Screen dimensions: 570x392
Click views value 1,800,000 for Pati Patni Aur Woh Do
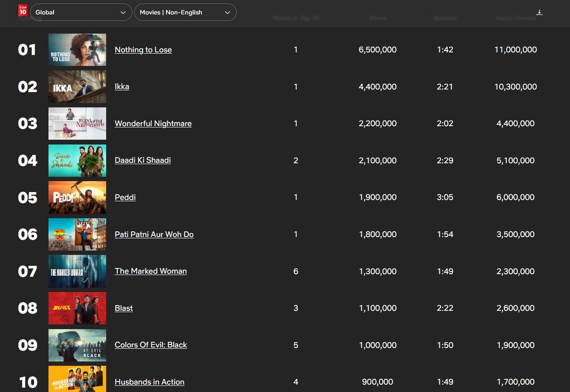point(378,234)
